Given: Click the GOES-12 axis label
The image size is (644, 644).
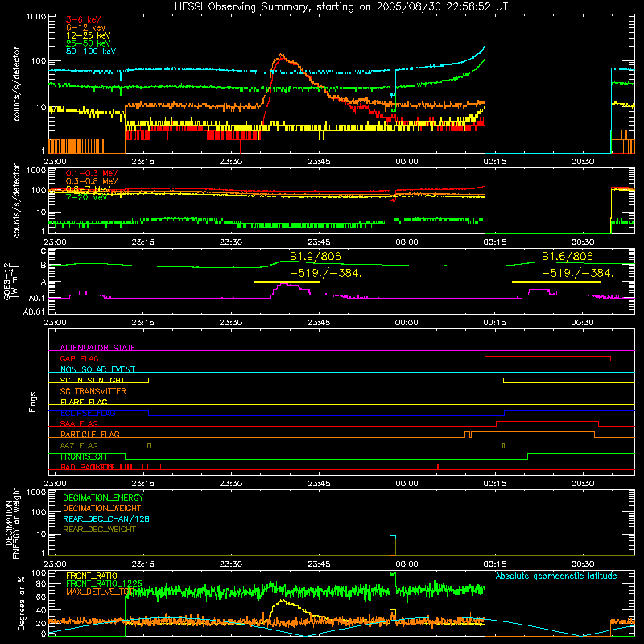Looking at the screenshot, I should [x=11, y=281].
